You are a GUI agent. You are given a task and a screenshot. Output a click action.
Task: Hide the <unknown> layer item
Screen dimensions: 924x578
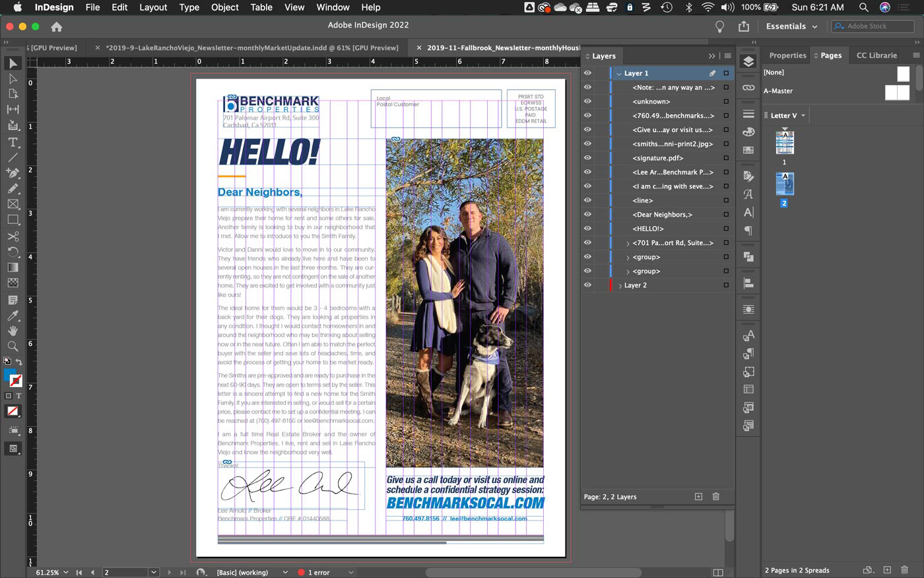[x=587, y=101]
